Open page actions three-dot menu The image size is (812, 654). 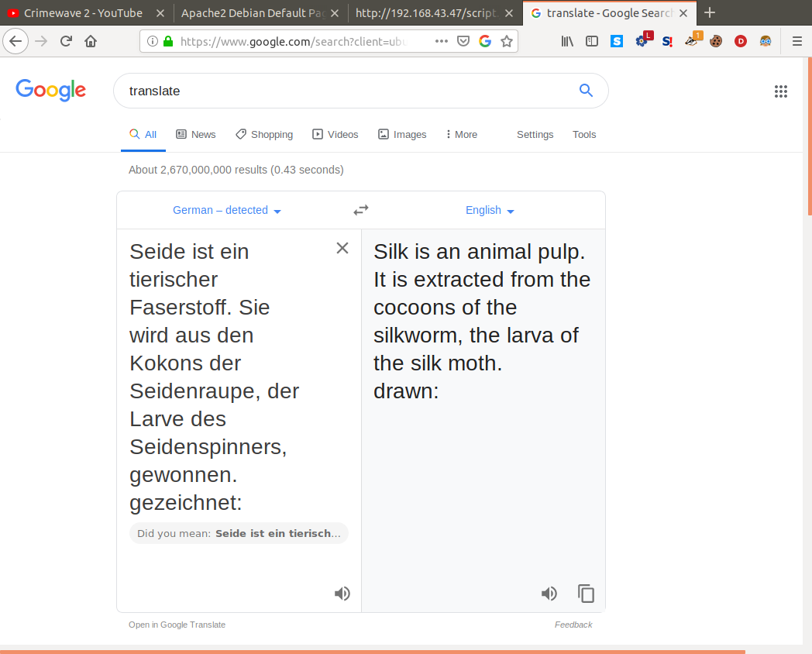click(x=441, y=41)
